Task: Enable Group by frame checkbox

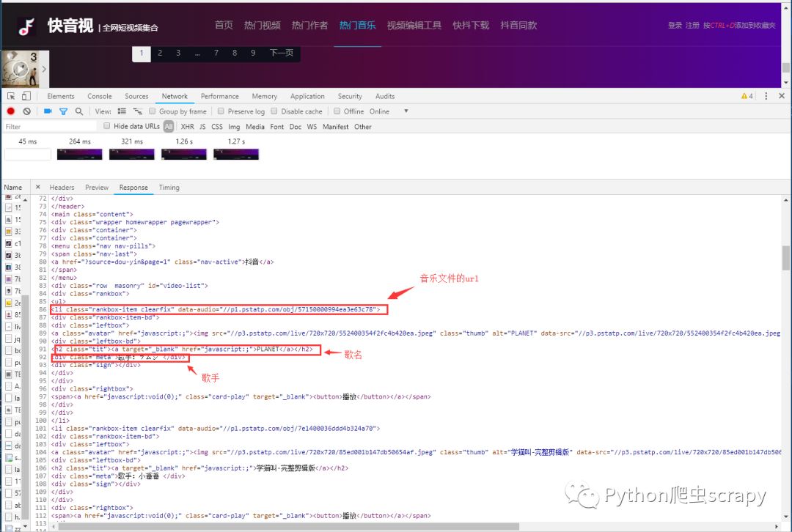Action: click(152, 111)
